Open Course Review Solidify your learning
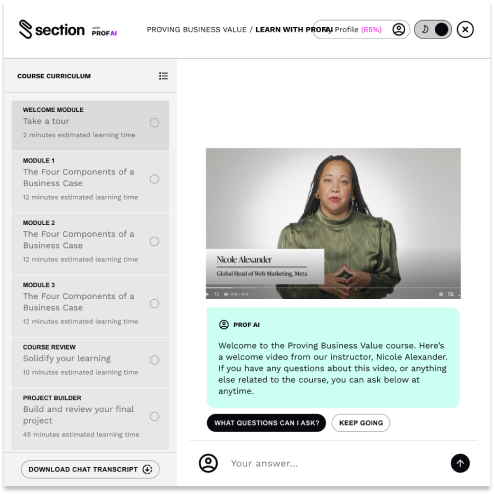The width and height of the screenshot is (494, 494). (90, 363)
